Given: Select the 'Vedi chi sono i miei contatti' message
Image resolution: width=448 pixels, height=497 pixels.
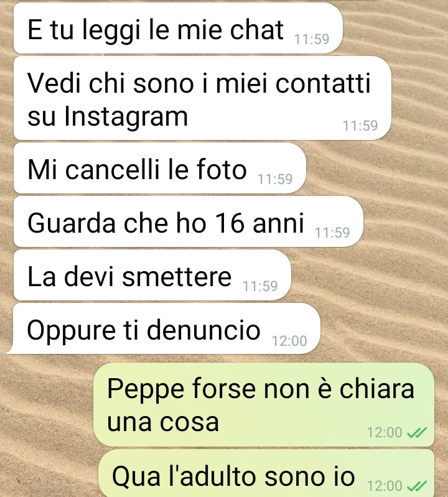Looking at the screenshot, I should [202, 98].
